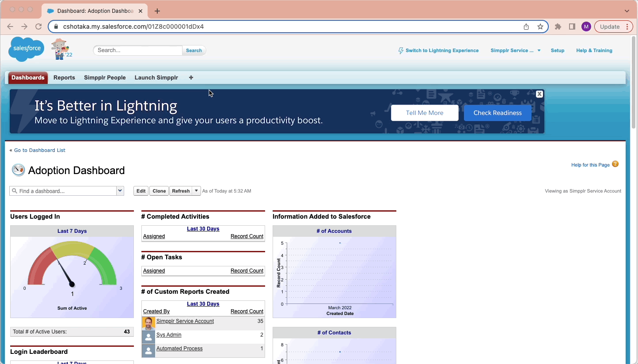Click Help for this Page link
Screen dimensions: 638x364
coord(590,165)
